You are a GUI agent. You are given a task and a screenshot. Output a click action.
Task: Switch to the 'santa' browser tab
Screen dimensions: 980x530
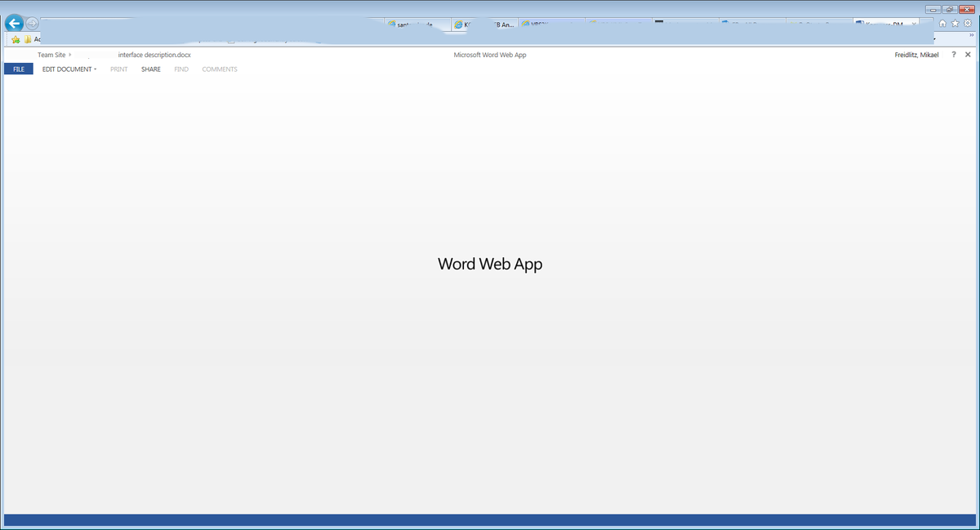point(417,24)
